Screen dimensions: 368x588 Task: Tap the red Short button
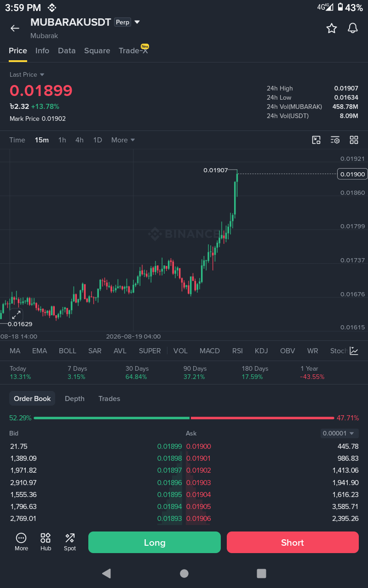coord(293,543)
